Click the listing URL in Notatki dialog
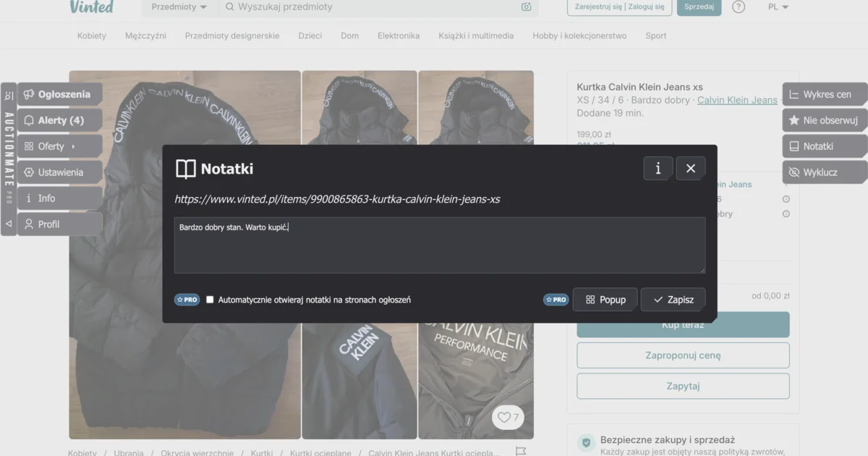The width and height of the screenshot is (868, 456). (337, 199)
